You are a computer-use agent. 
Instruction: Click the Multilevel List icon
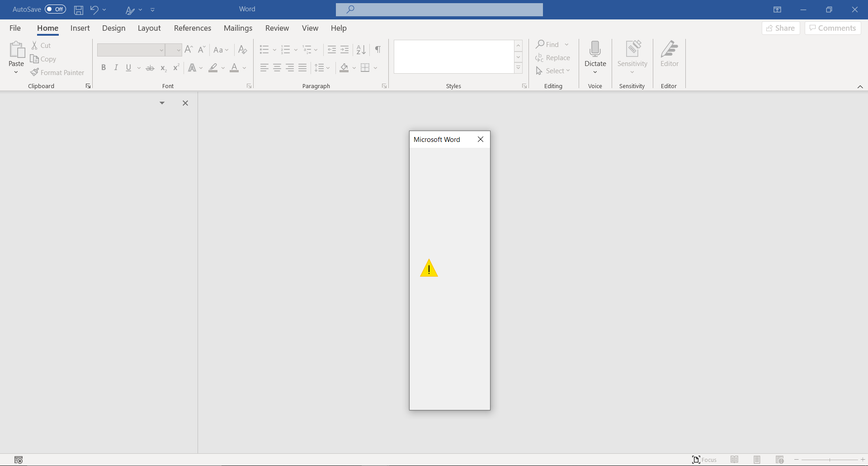click(307, 49)
